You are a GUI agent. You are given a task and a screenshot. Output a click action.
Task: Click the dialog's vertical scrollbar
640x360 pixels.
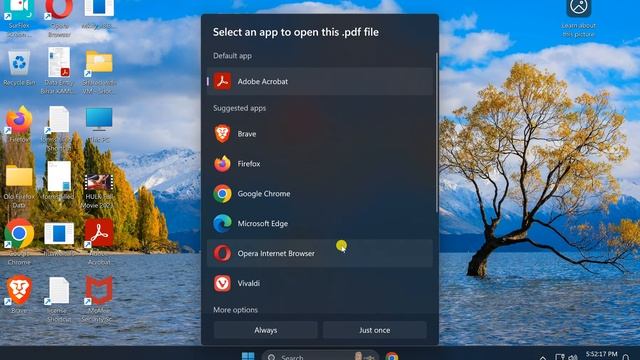point(436,133)
